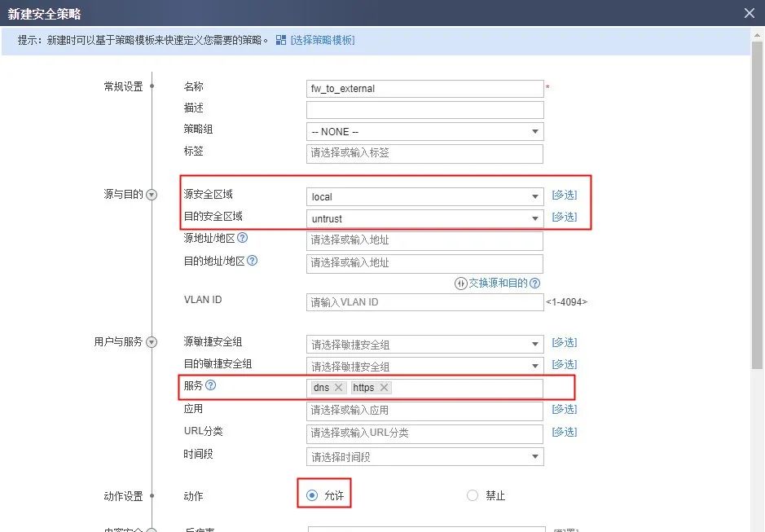The image size is (765, 532).
Task: Open help icon beside 服务
Action: click(x=210, y=385)
